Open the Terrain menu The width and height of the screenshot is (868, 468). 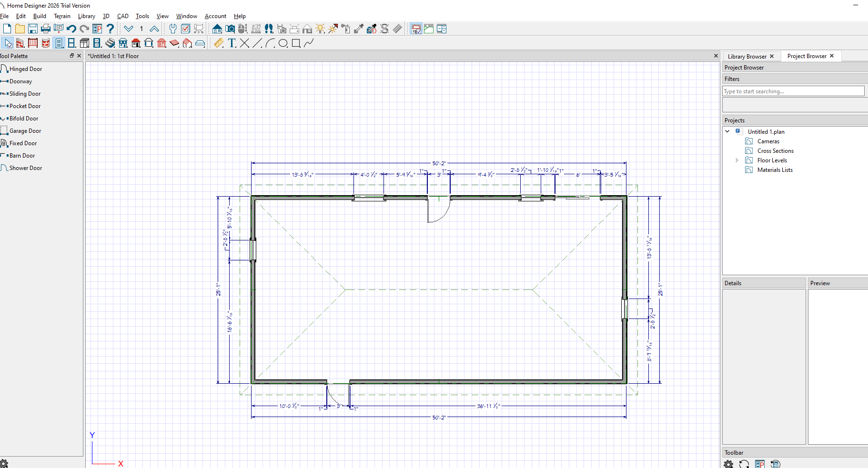62,16
